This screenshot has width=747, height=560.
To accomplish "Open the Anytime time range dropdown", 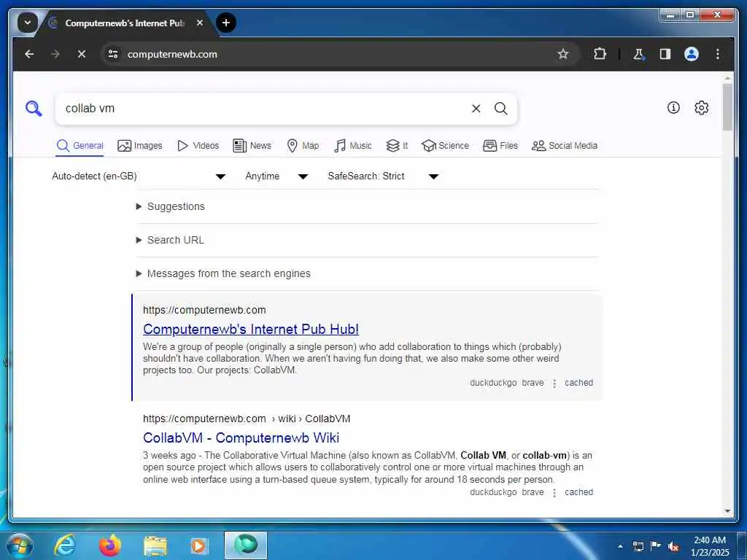I will [276, 176].
